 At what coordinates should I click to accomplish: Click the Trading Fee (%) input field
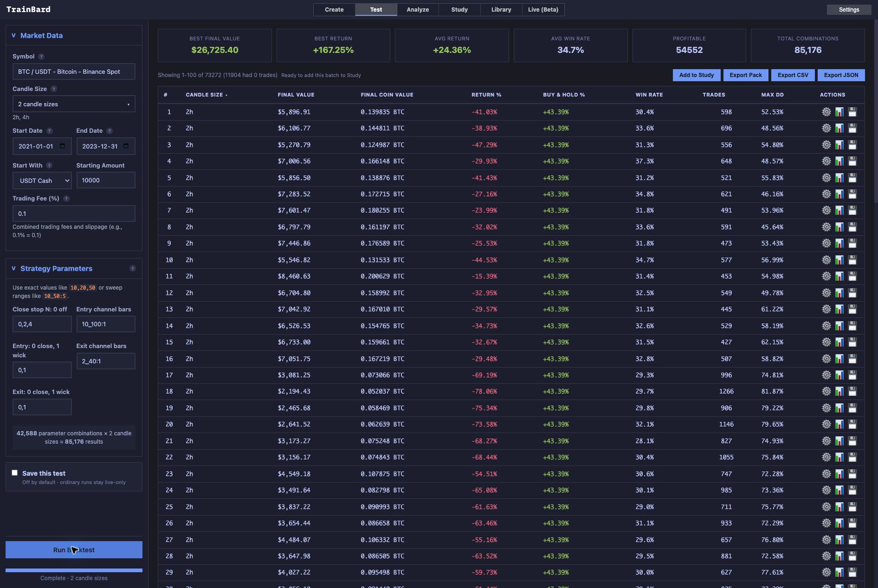tap(74, 213)
